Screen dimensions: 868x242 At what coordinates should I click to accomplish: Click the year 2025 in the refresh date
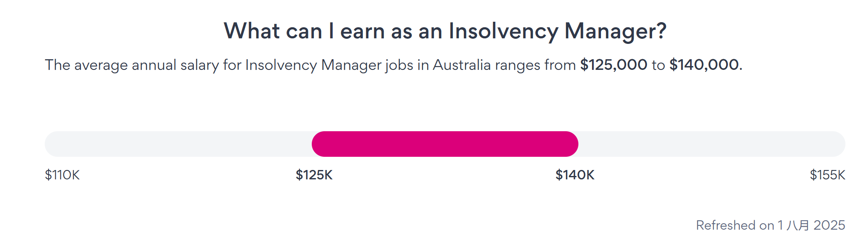[829, 225]
